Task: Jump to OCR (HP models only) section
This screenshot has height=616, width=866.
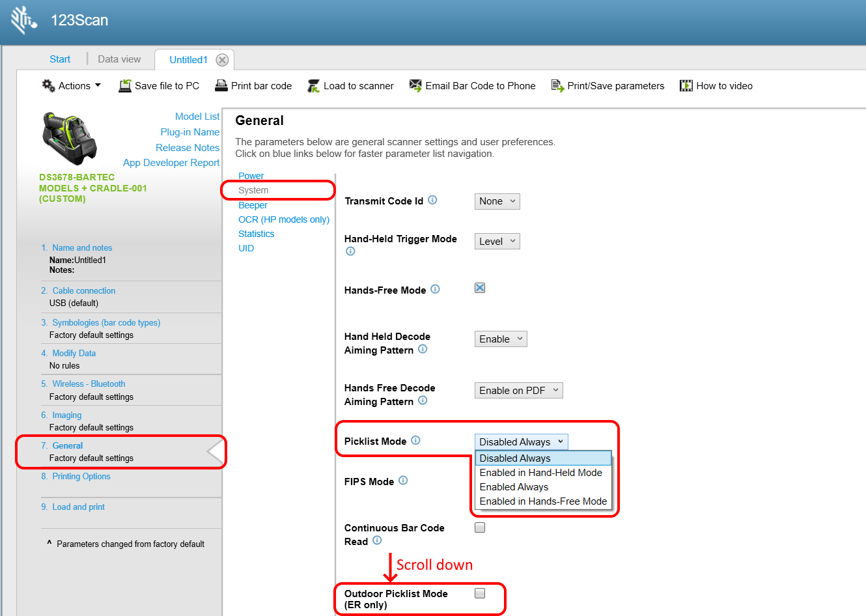Action: pyautogui.click(x=284, y=219)
